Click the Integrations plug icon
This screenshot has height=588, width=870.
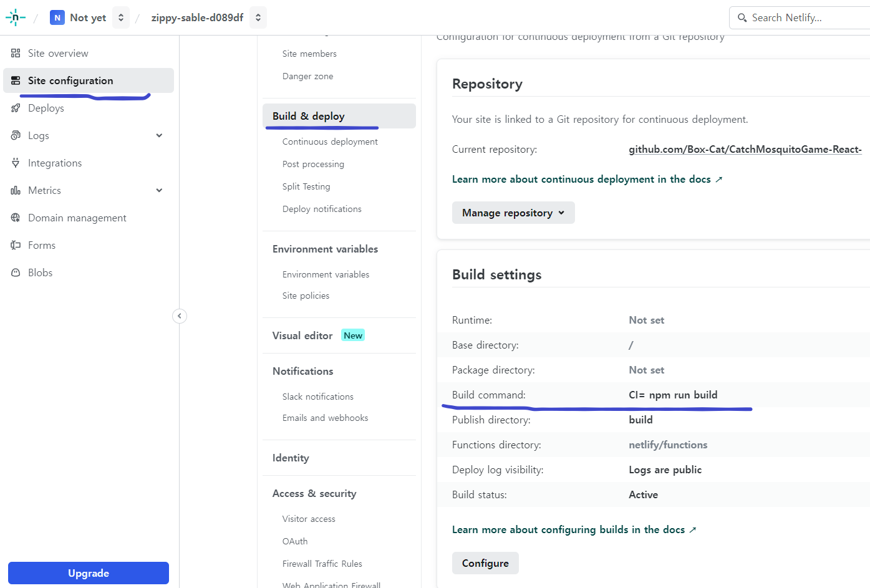pyautogui.click(x=16, y=163)
